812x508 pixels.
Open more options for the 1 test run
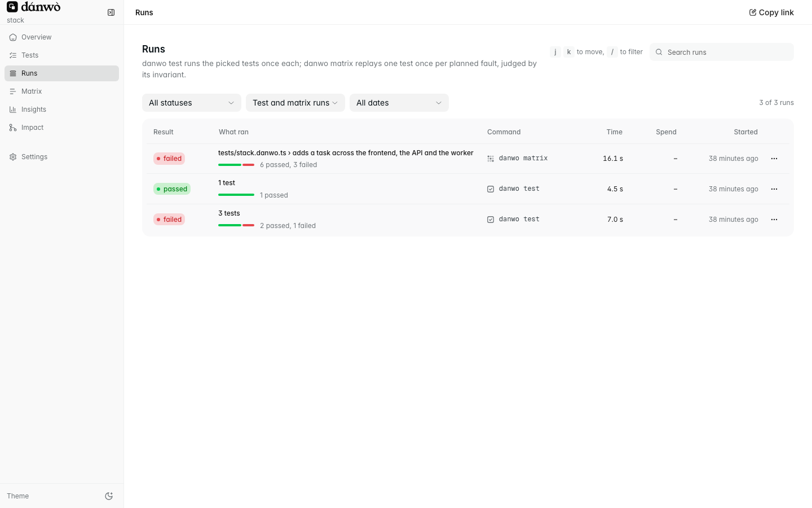pos(774,189)
